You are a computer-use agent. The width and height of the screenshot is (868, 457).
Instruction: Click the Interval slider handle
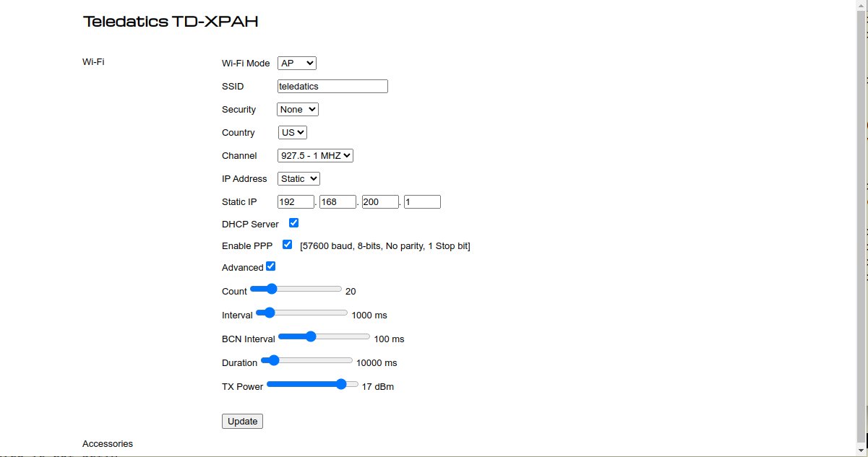(269, 313)
